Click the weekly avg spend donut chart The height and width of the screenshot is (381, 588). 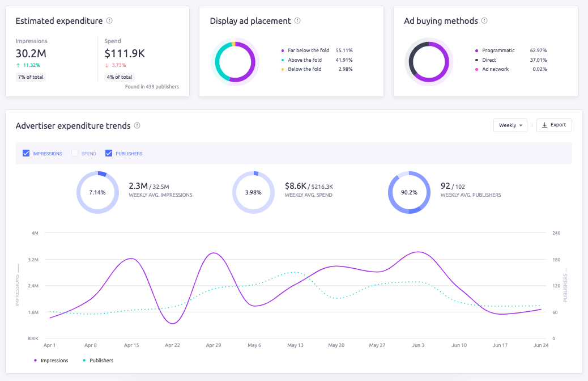(x=253, y=192)
